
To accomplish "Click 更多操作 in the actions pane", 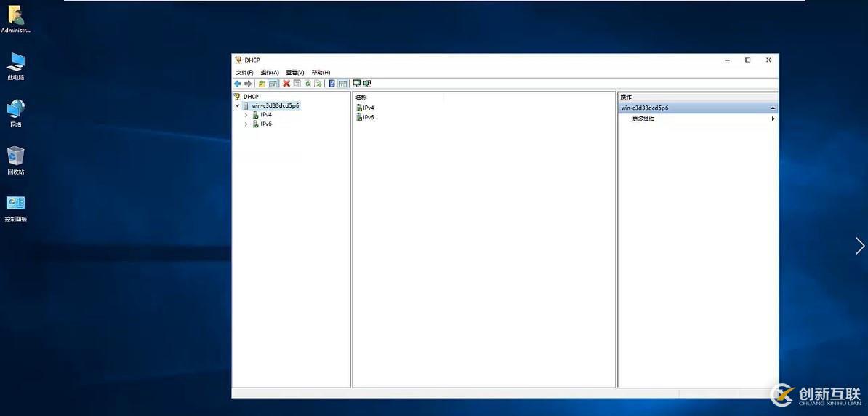I will (x=643, y=119).
